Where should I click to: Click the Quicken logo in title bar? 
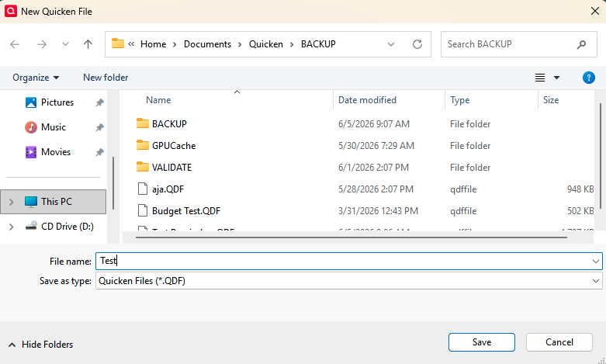click(10, 11)
